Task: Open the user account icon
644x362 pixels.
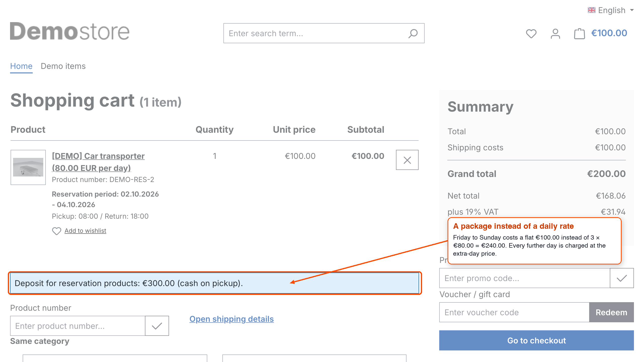Action: point(555,33)
